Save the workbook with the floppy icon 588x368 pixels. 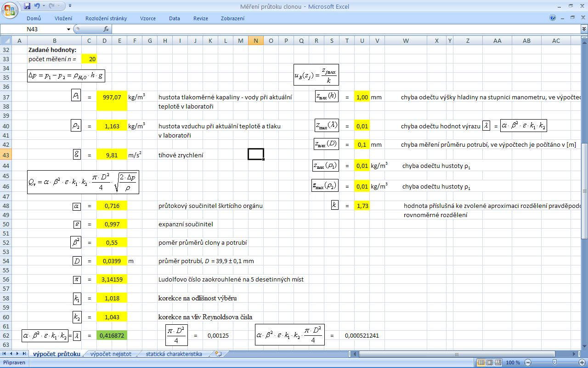pos(27,6)
